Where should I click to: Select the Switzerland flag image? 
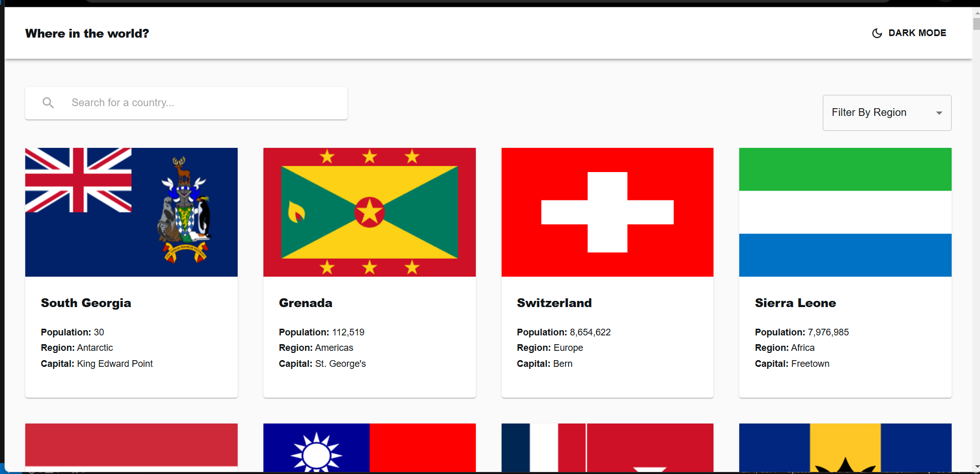click(607, 212)
